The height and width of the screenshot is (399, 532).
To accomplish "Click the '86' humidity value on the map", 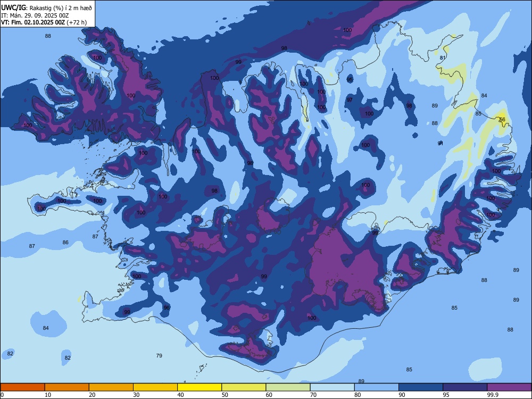I will 65,242.
